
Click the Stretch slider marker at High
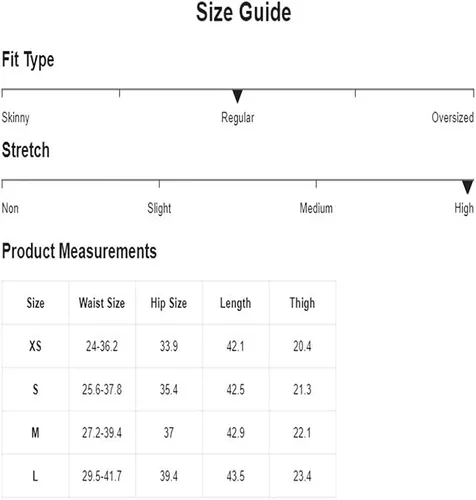(x=468, y=187)
